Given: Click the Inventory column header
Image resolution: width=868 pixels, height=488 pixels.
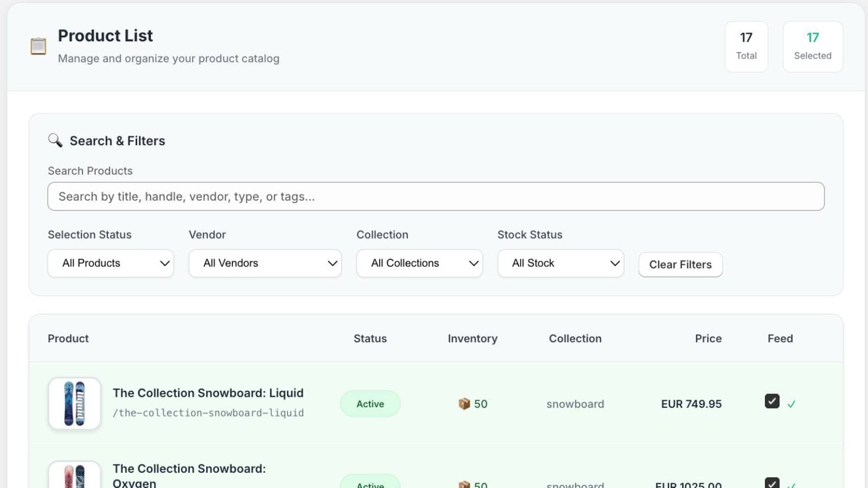Looking at the screenshot, I should (473, 338).
